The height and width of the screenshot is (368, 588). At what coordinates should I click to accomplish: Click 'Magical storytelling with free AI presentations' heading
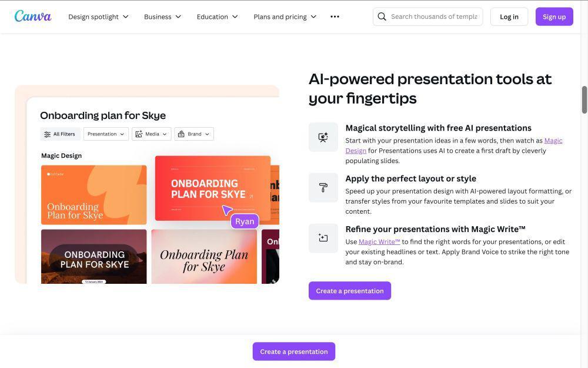coord(439,128)
